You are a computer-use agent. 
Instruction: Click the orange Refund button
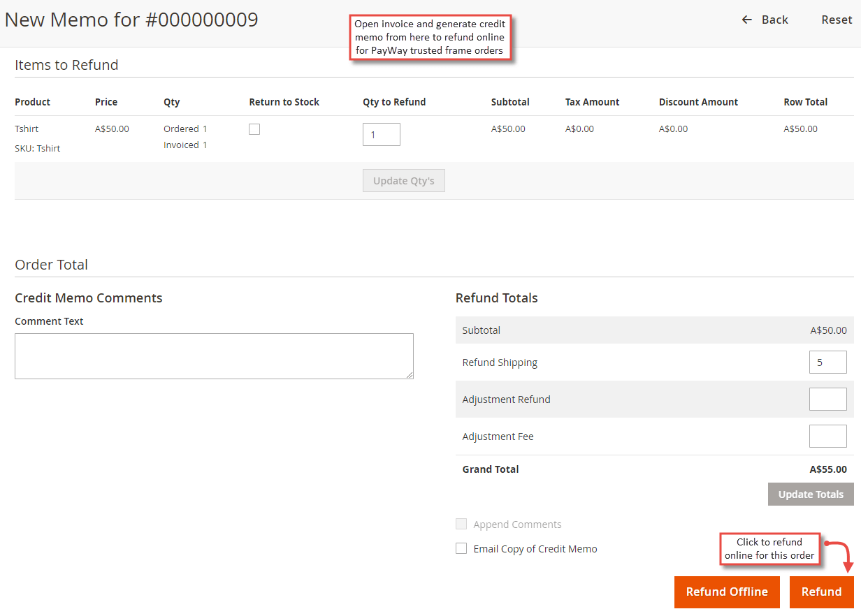pyautogui.click(x=822, y=592)
